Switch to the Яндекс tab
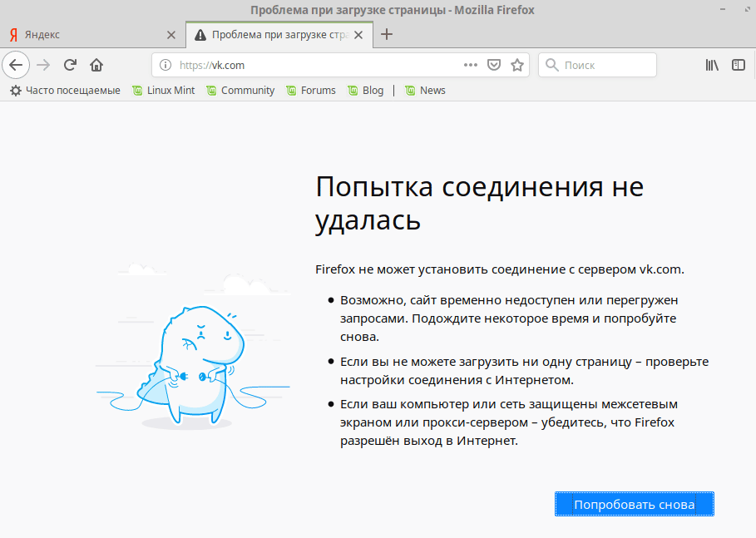 pyautogui.click(x=83, y=35)
